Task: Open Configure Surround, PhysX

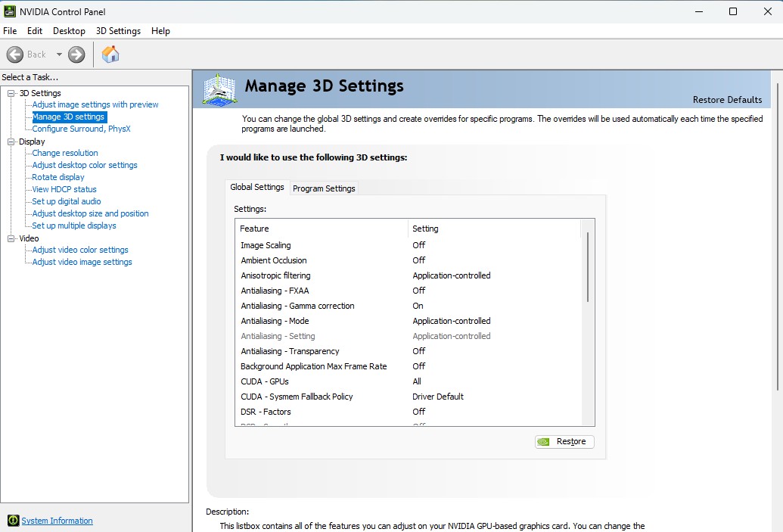Action: tap(82, 129)
